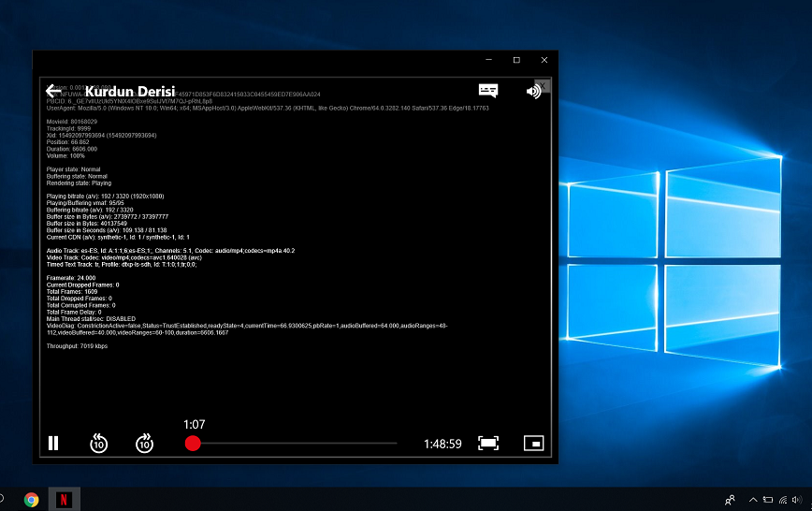The image size is (812, 511).
Task: Click the 1:07 current time label
Action: (195, 425)
